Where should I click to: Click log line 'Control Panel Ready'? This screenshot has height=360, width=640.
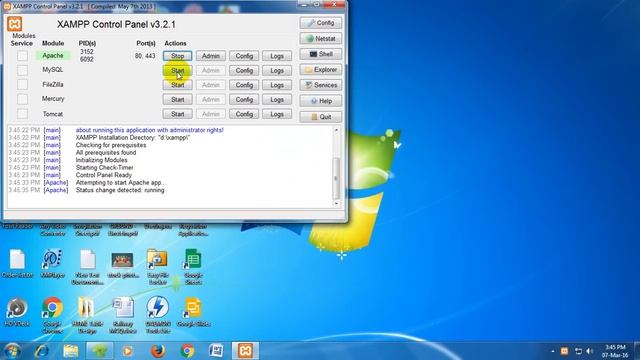click(x=104, y=175)
